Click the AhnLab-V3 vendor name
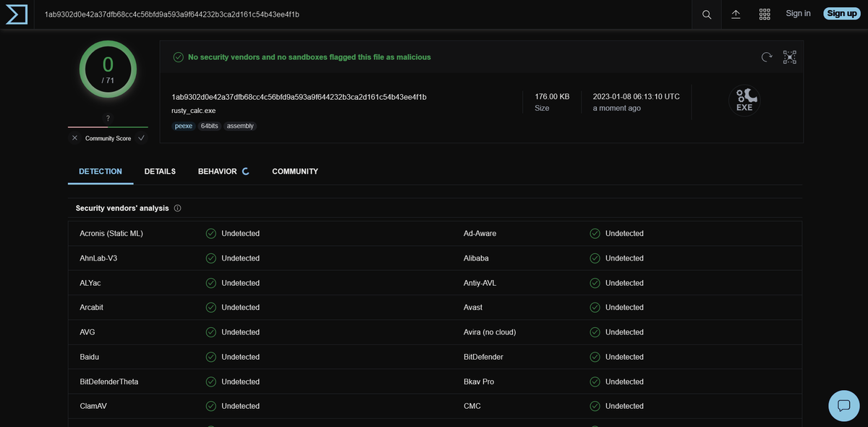This screenshot has width=868, height=427. pyautogui.click(x=98, y=258)
